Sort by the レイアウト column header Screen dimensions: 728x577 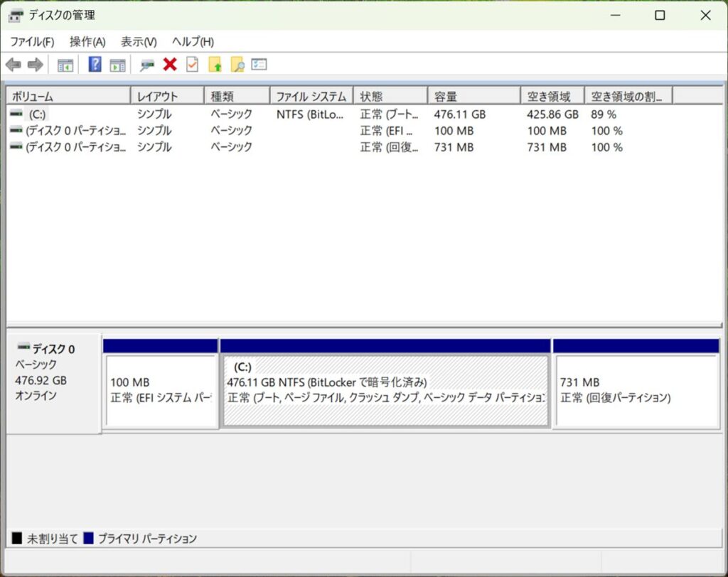point(168,96)
